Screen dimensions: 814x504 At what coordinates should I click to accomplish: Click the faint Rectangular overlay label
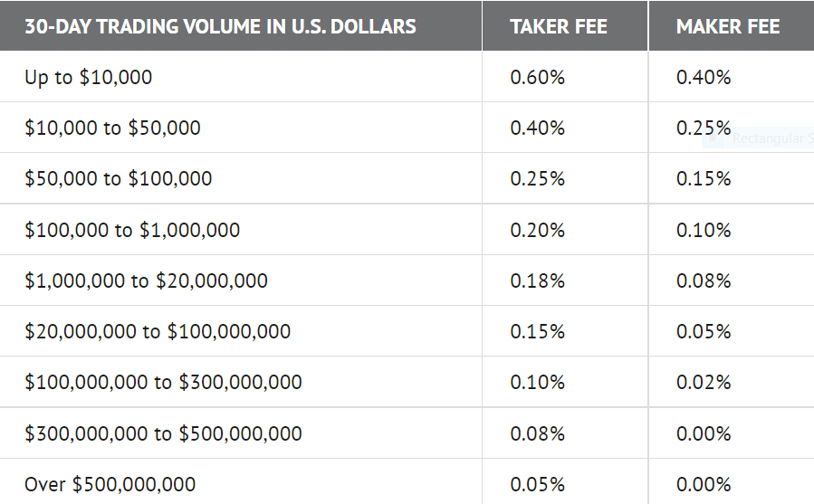768,138
